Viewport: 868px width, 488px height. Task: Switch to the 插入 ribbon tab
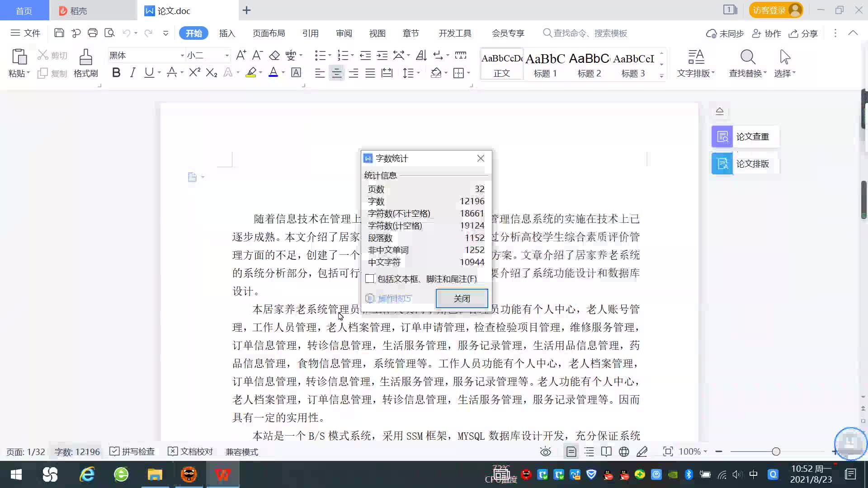(x=227, y=33)
